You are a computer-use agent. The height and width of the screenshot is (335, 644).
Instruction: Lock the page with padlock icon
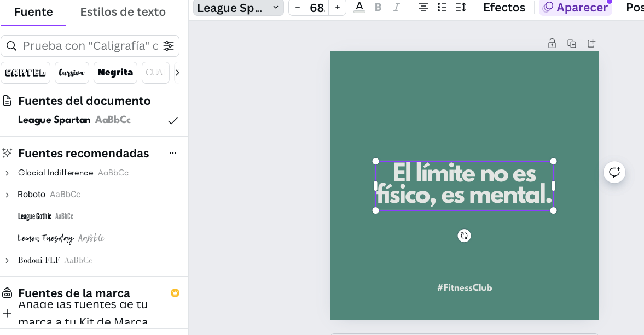pos(552,44)
